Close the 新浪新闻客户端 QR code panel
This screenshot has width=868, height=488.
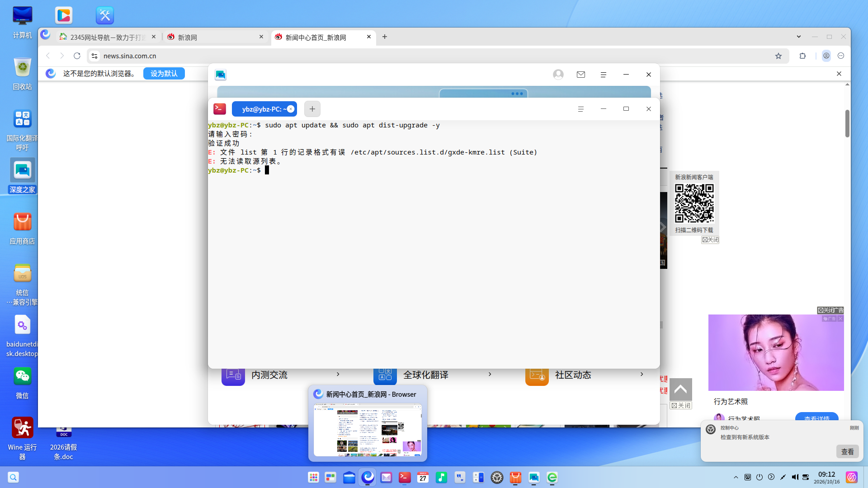(x=710, y=239)
